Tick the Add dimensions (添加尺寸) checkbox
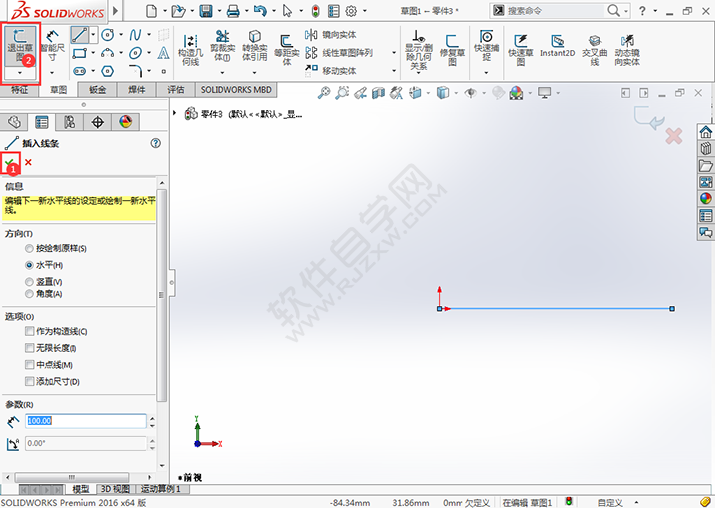Screen dimensions: 715x508 [30, 381]
